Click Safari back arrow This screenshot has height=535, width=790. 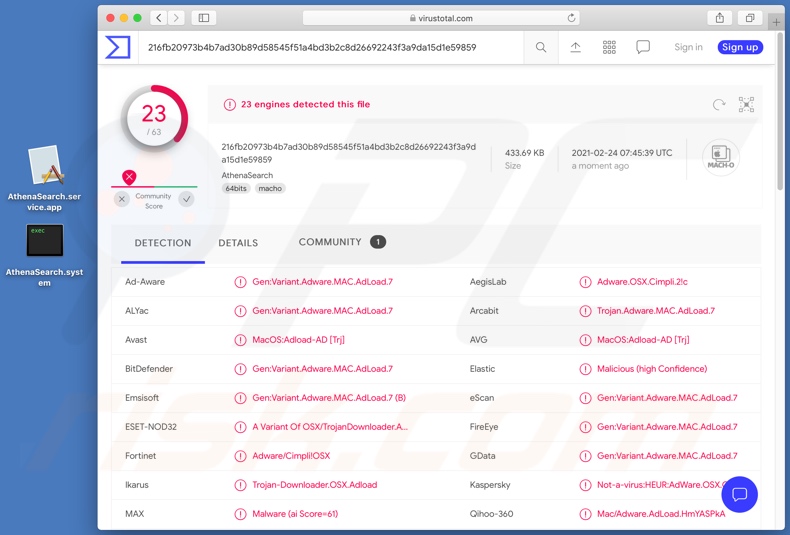click(x=159, y=18)
